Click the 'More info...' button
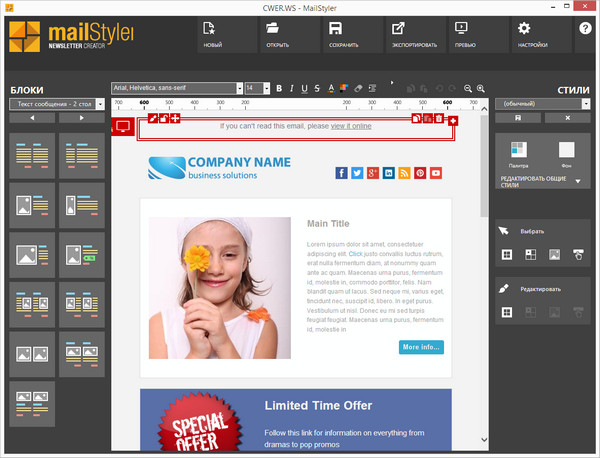 (421, 347)
